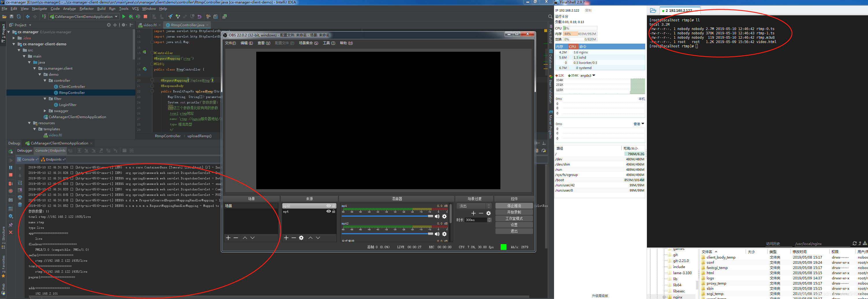Click the Scroll from Source target icon

pos(108,25)
